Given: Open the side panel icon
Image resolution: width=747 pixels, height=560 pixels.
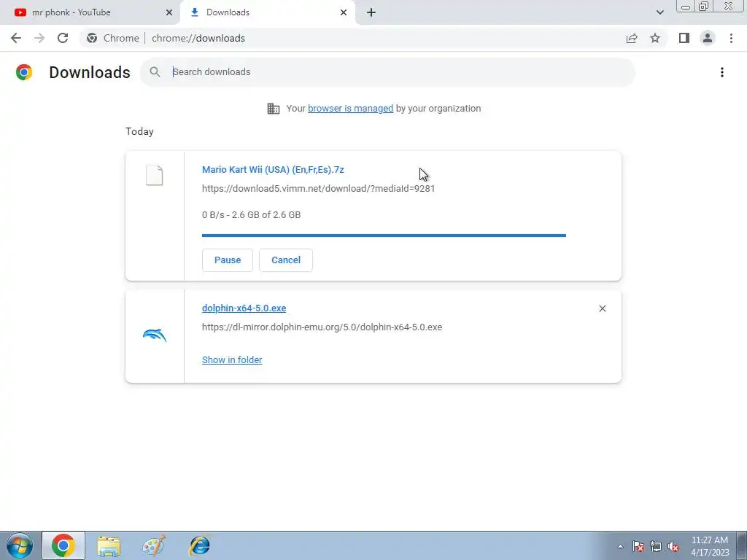Looking at the screenshot, I should click(x=684, y=38).
